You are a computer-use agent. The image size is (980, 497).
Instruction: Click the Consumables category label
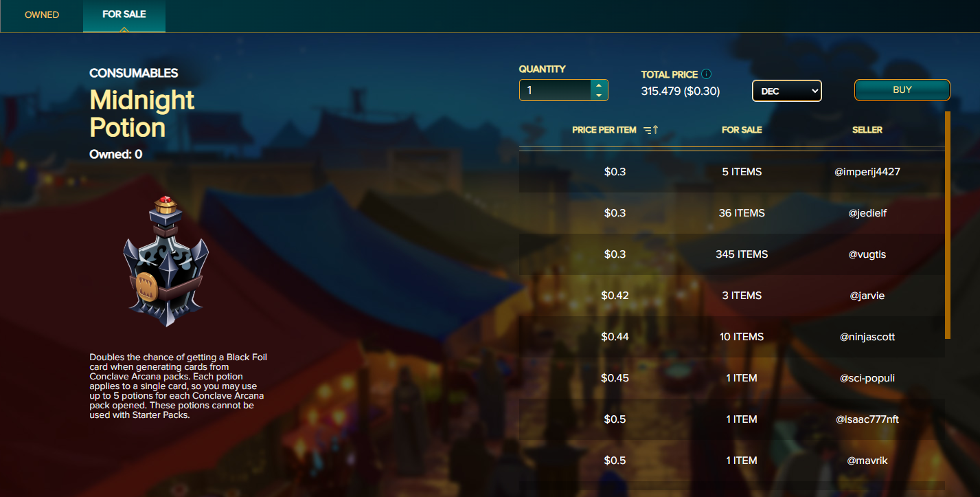click(x=134, y=73)
